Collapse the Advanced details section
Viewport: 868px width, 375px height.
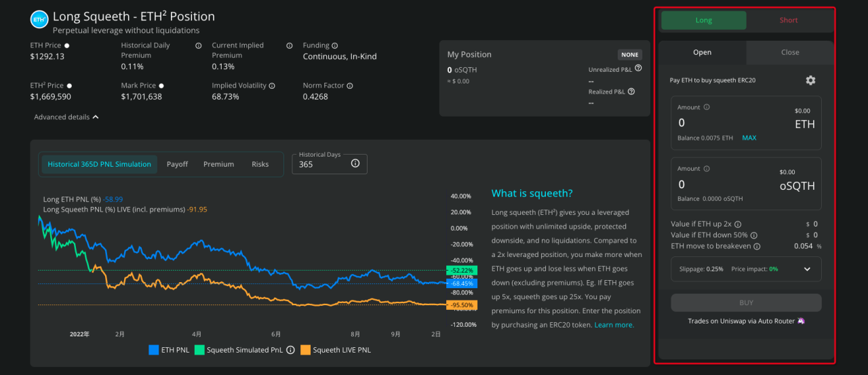point(66,117)
